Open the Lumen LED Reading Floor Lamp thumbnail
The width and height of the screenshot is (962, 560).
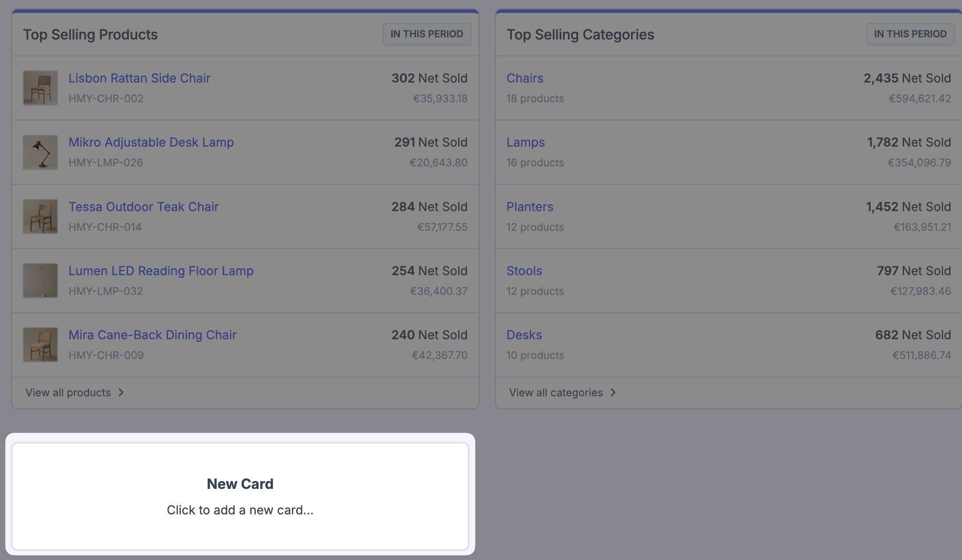tap(40, 280)
